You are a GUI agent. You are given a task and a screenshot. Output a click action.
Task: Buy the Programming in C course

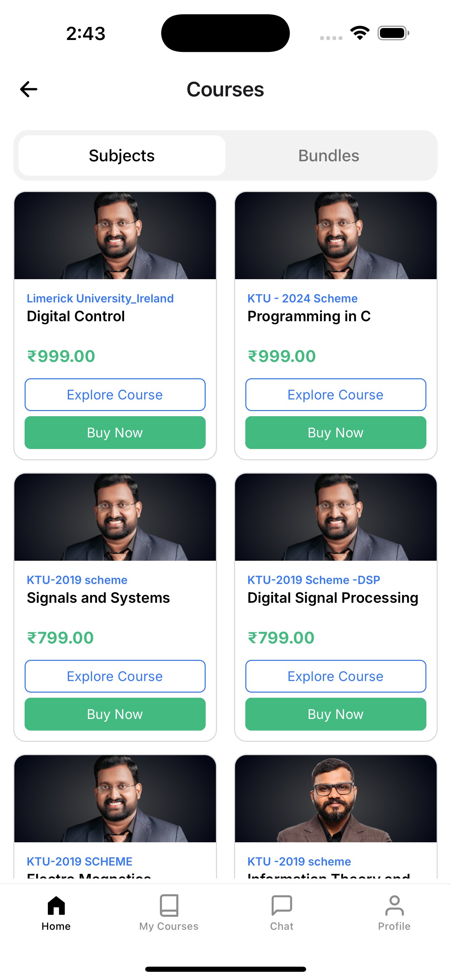[x=336, y=433]
